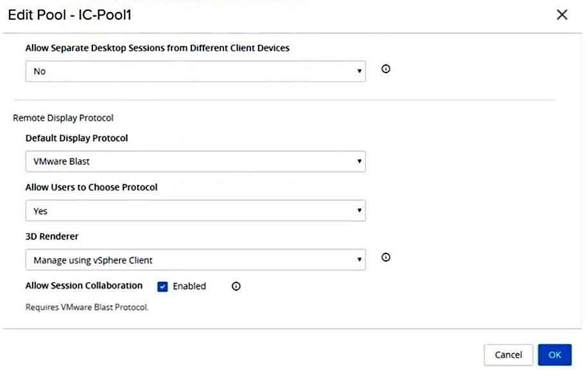Click the Remote Display Protocol section heading

tap(64, 118)
